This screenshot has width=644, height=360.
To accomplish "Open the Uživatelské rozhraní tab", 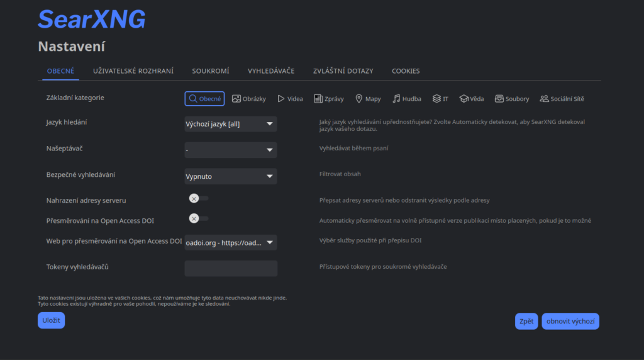I will (x=133, y=71).
